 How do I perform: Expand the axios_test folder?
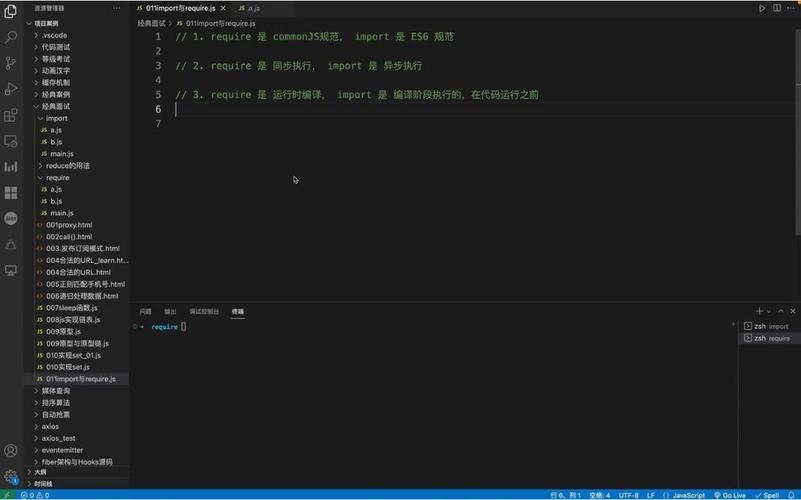tap(77, 438)
